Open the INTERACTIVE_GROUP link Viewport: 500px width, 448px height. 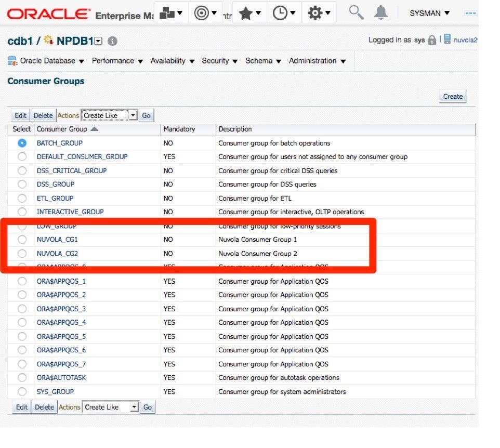pos(70,212)
